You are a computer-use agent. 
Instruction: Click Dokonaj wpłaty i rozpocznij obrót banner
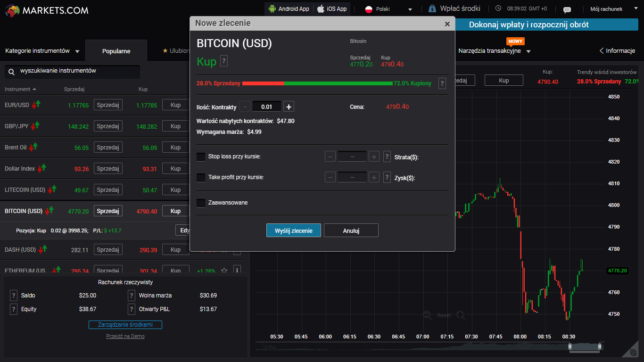[547, 25]
